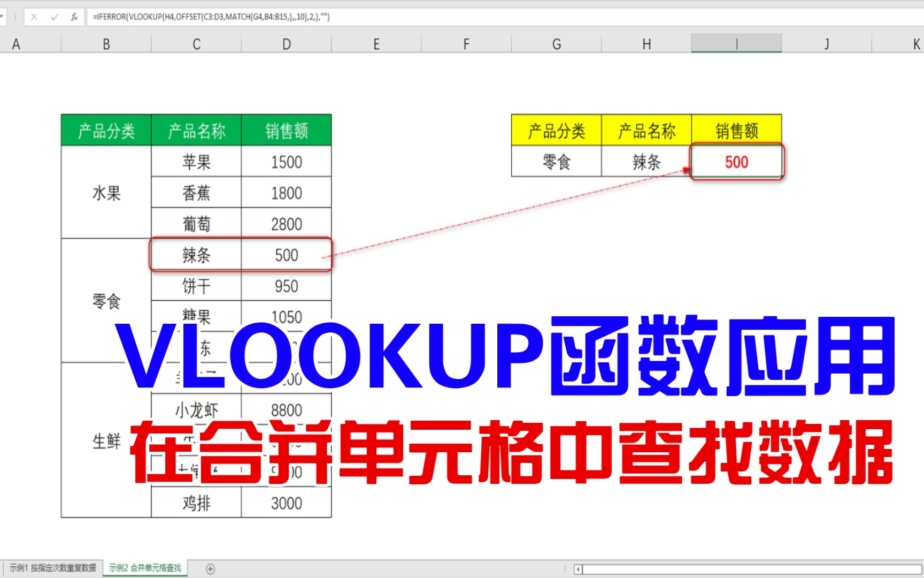Click the formula bar containing the IFERROR formula

[214, 17]
